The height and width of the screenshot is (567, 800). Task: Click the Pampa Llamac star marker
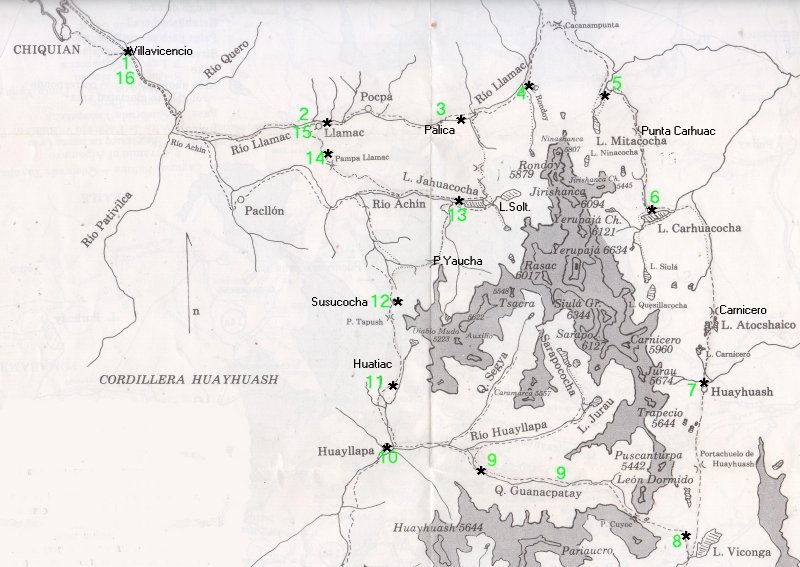(328, 153)
